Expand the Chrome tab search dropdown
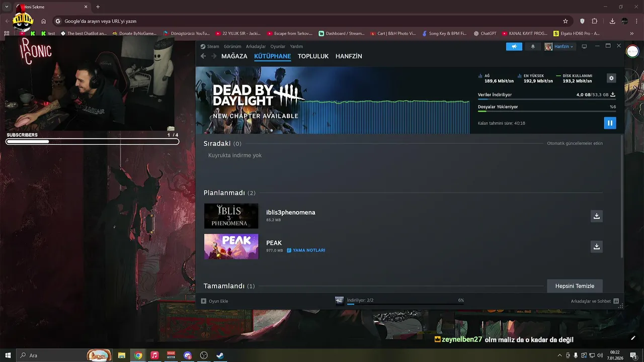The width and height of the screenshot is (644, 362). [x=7, y=7]
